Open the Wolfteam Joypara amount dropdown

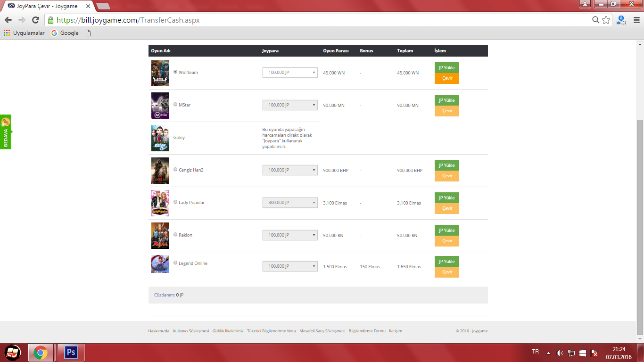tap(290, 73)
